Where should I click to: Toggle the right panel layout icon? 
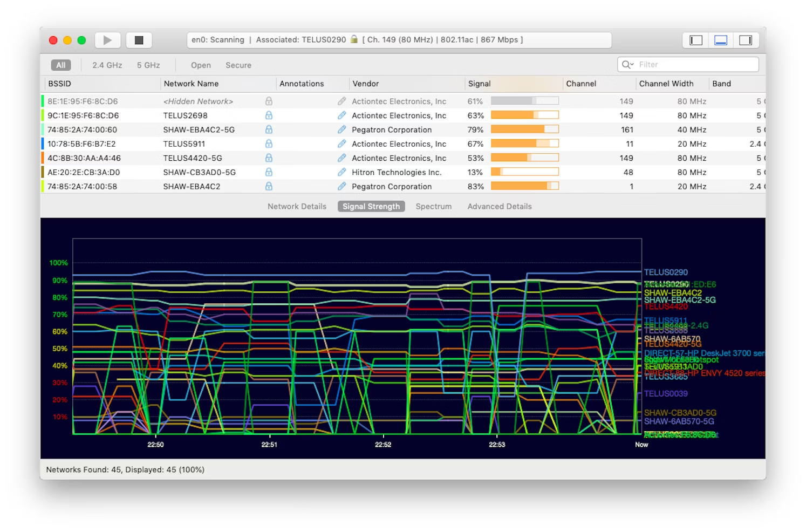(747, 39)
